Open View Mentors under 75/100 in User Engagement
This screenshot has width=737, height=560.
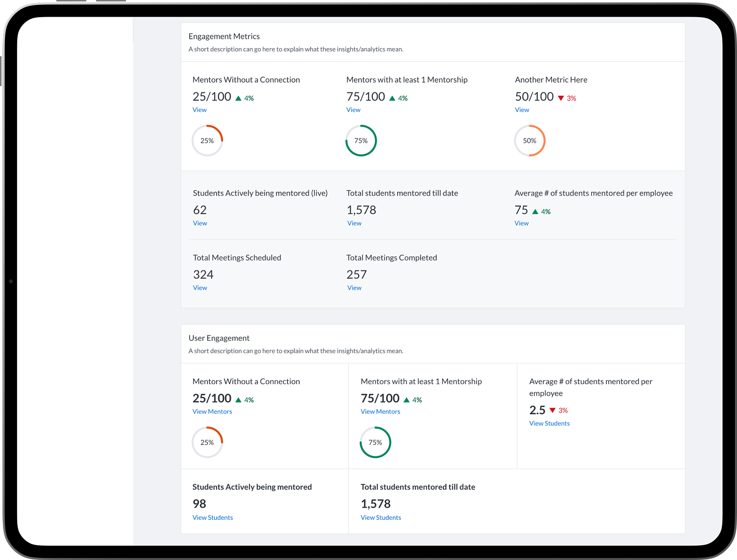coord(380,412)
